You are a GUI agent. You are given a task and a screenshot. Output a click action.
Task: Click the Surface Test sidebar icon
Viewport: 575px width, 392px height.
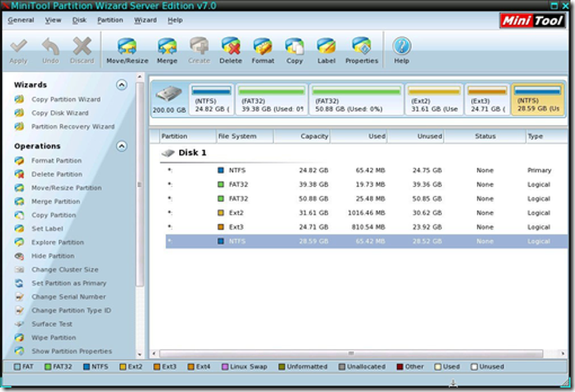20,324
